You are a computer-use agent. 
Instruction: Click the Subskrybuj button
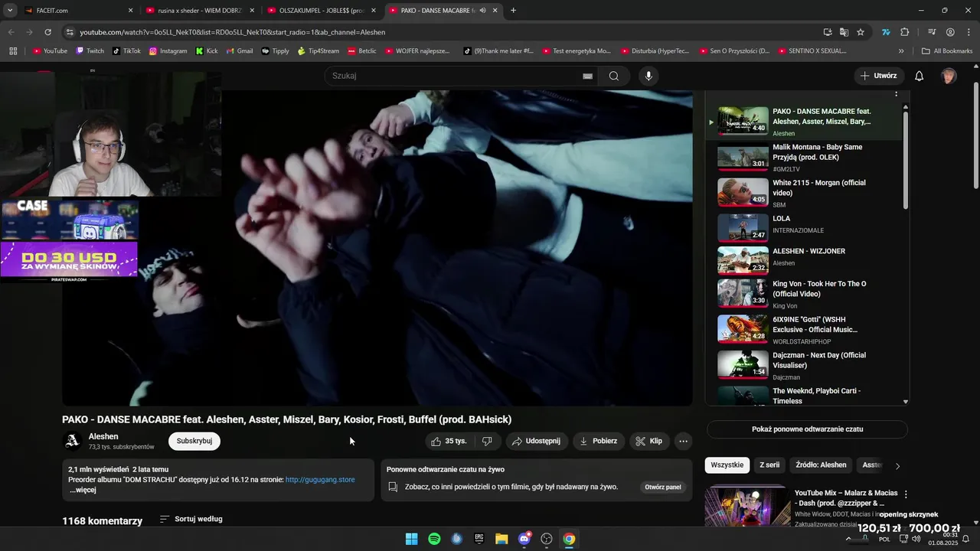pyautogui.click(x=194, y=441)
